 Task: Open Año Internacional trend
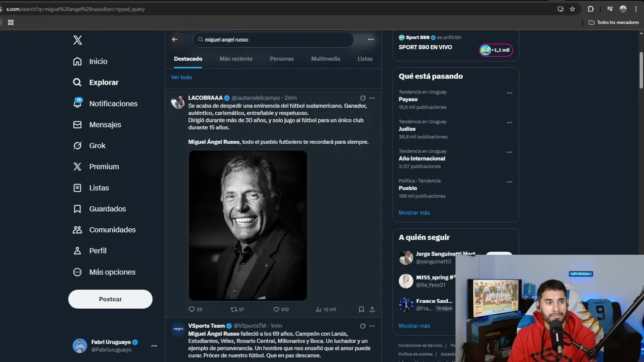pyautogui.click(x=422, y=159)
